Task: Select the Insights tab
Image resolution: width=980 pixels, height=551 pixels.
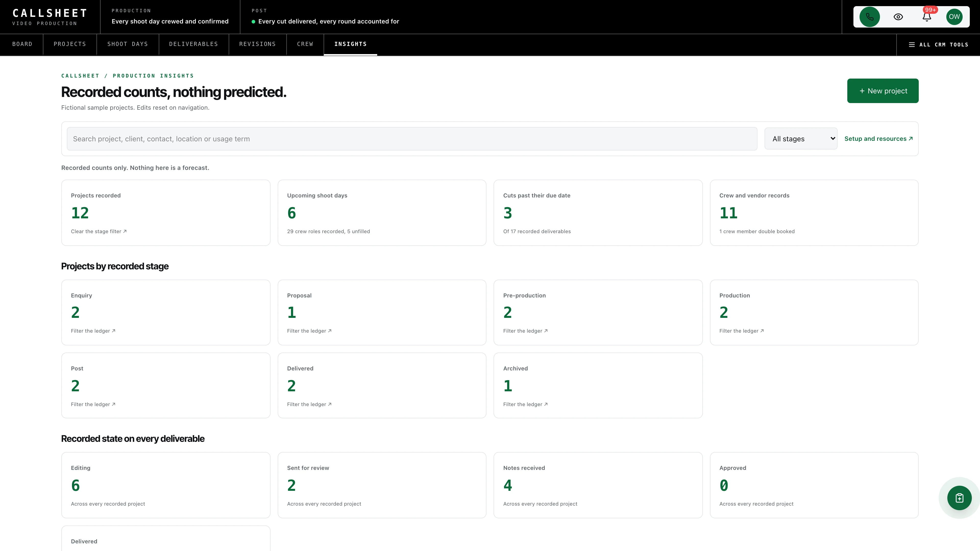Action: [x=350, y=44]
